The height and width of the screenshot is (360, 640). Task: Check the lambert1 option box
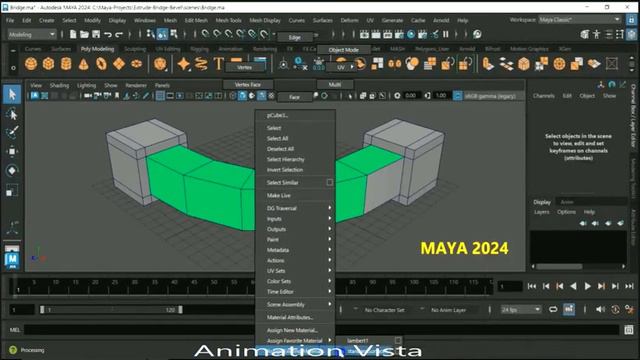pyautogui.click(x=398, y=340)
